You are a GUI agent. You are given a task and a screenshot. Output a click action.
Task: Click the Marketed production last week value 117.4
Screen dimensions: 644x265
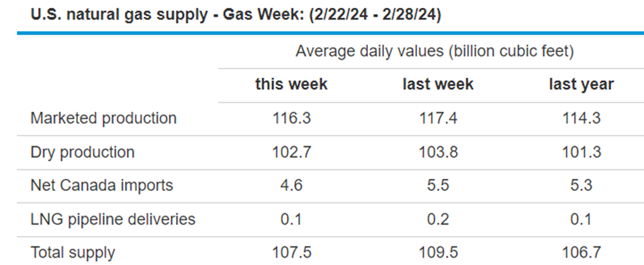[439, 118]
